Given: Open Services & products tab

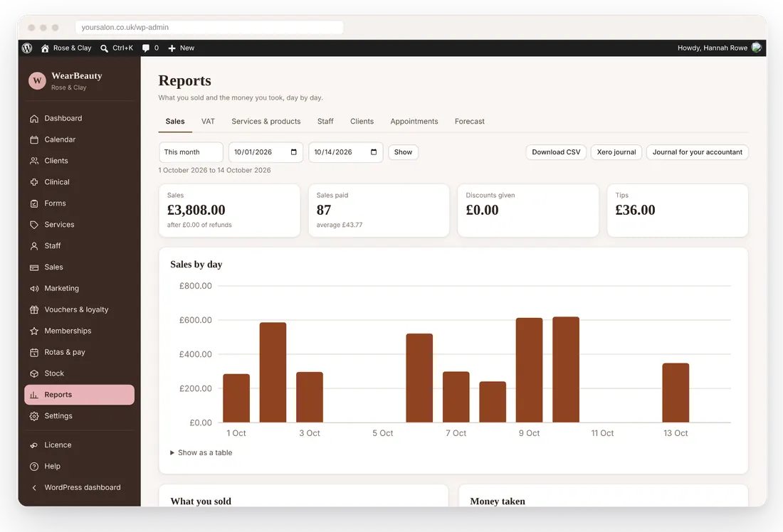Looking at the screenshot, I should point(266,122).
